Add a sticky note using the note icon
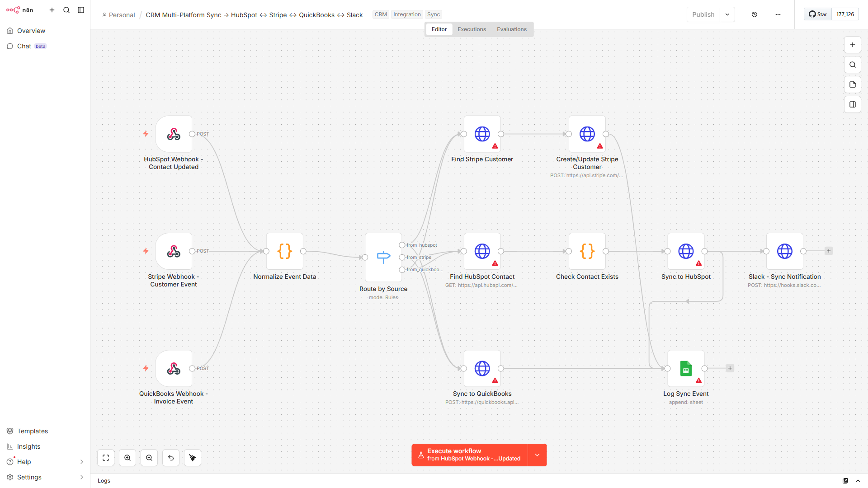Screen dimensions: 868x488 point(853,84)
